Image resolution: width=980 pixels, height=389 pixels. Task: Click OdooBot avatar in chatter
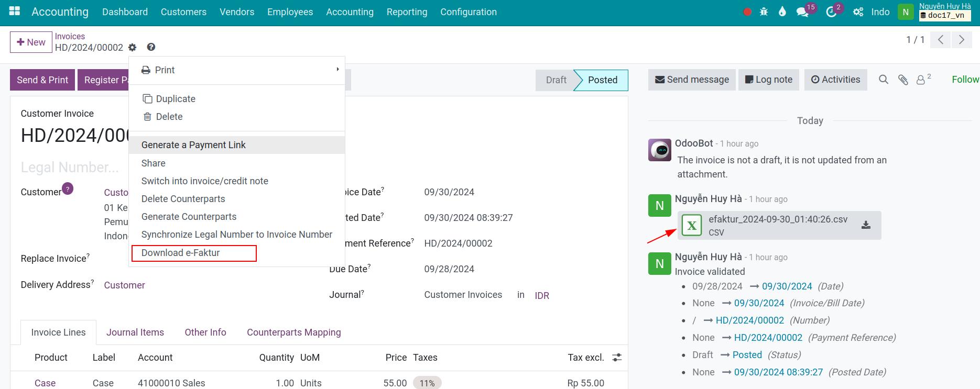coord(659,150)
